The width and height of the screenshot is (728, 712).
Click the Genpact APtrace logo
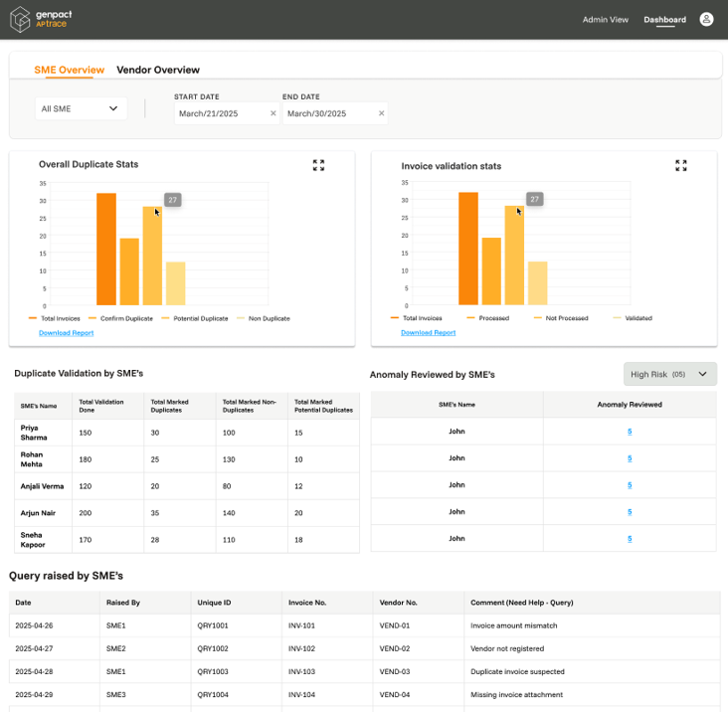point(41,19)
